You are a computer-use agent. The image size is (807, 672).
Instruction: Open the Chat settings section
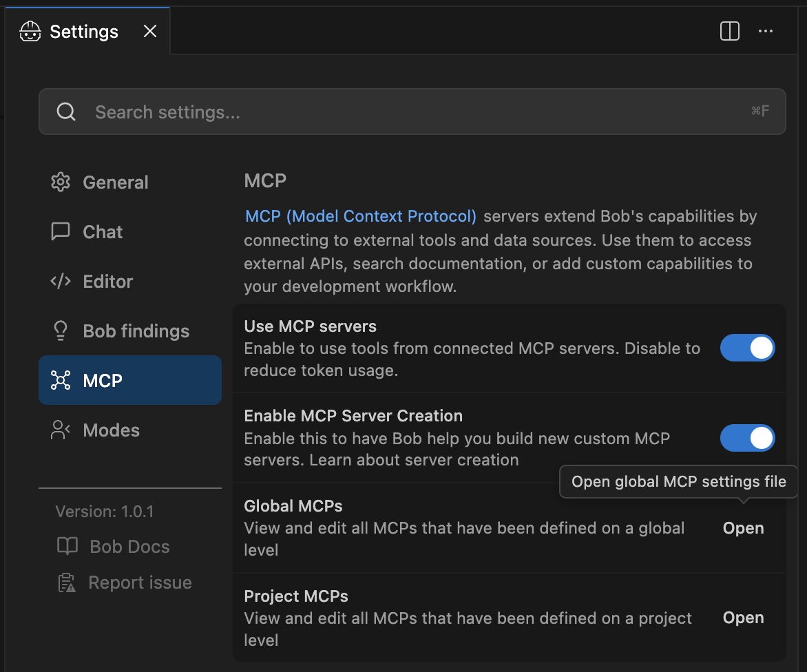coord(129,231)
